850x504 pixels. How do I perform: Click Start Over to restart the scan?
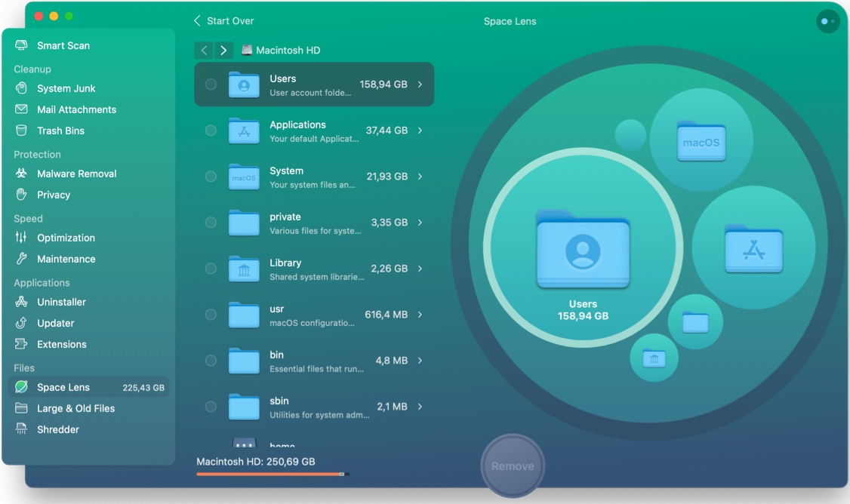click(x=224, y=21)
